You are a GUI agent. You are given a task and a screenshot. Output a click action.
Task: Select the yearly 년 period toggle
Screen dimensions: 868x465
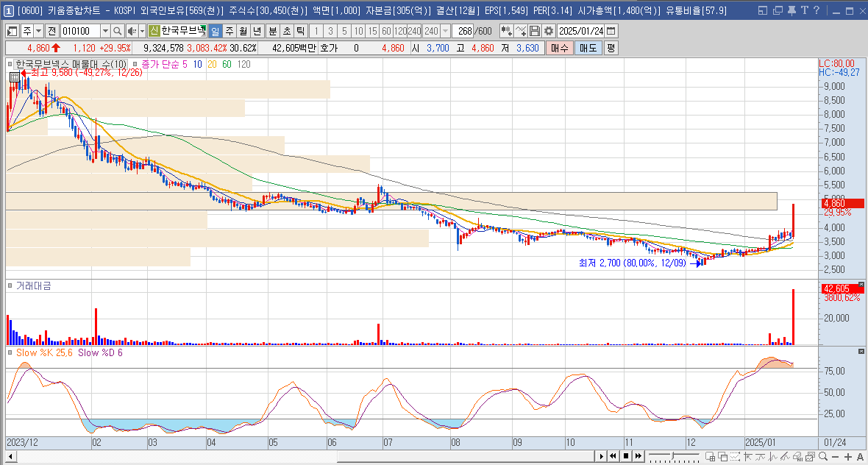point(256,31)
